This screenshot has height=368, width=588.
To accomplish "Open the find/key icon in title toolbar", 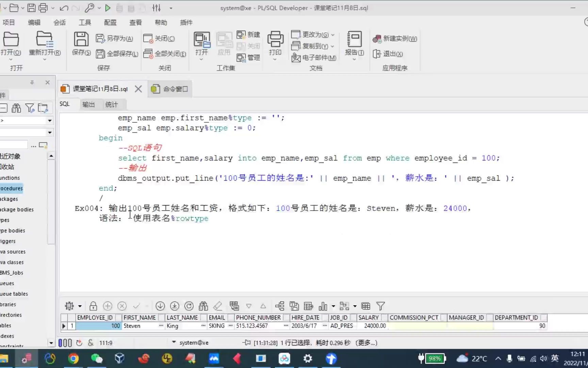I will (89, 7).
